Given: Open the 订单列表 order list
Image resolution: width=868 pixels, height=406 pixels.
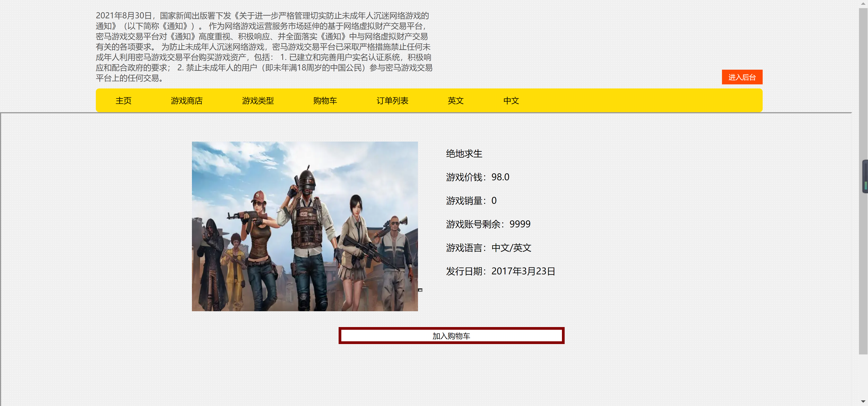Looking at the screenshot, I should click(x=392, y=100).
